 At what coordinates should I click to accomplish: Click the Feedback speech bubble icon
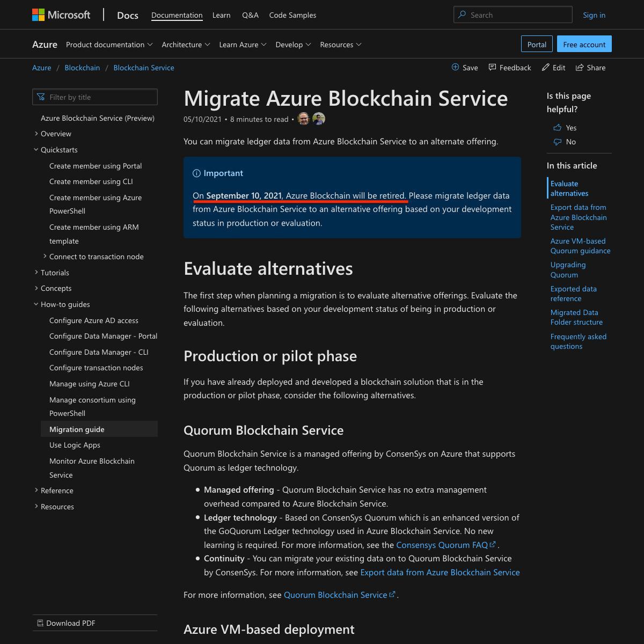(x=492, y=67)
